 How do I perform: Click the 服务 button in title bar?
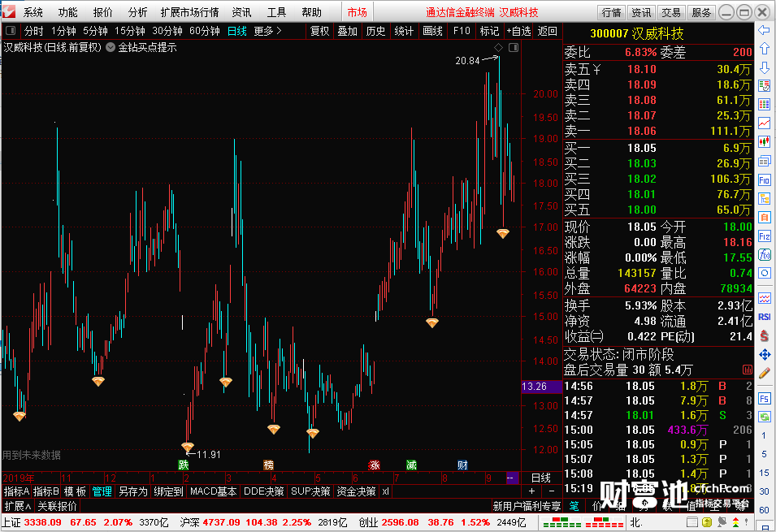[700, 12]
